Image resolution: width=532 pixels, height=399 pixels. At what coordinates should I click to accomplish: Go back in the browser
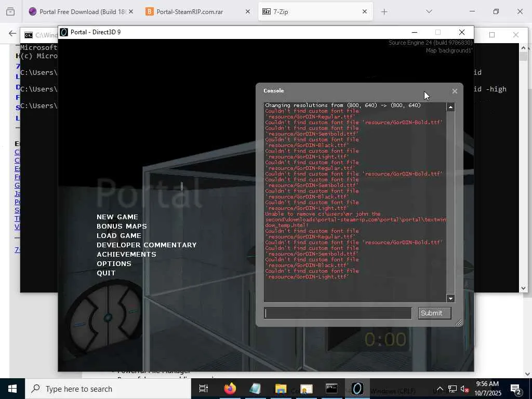point(12,33)
